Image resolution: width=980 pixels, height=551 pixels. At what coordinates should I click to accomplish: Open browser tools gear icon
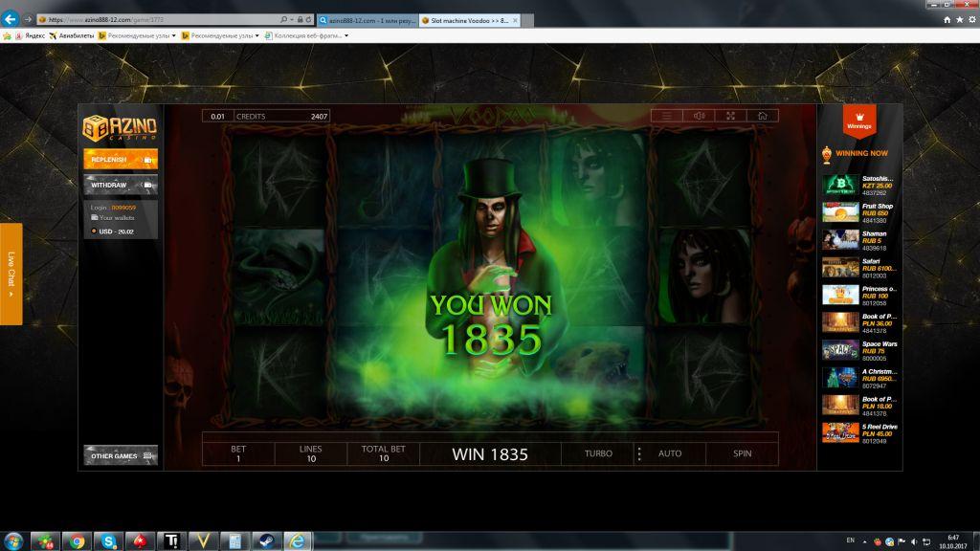(972, 20)
